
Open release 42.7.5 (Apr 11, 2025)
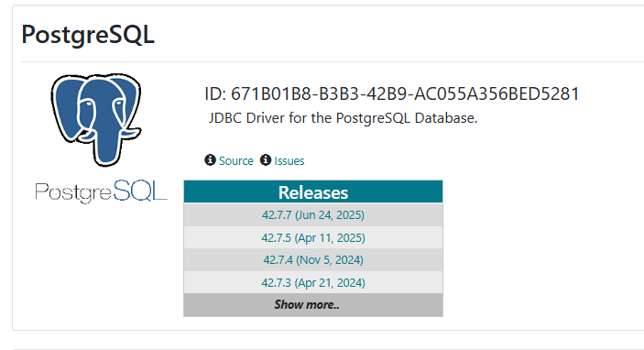click(x=313, y=238)
